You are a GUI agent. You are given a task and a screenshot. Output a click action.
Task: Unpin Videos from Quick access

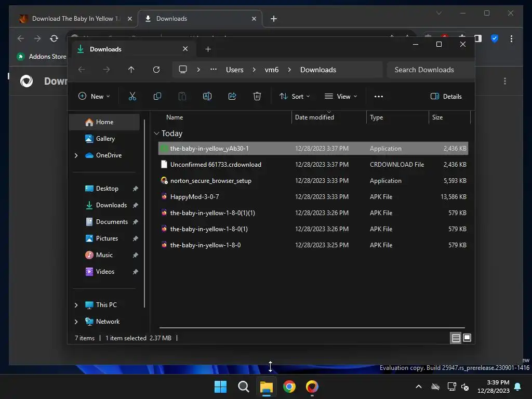pyautogui.click(x=136, y=272)
